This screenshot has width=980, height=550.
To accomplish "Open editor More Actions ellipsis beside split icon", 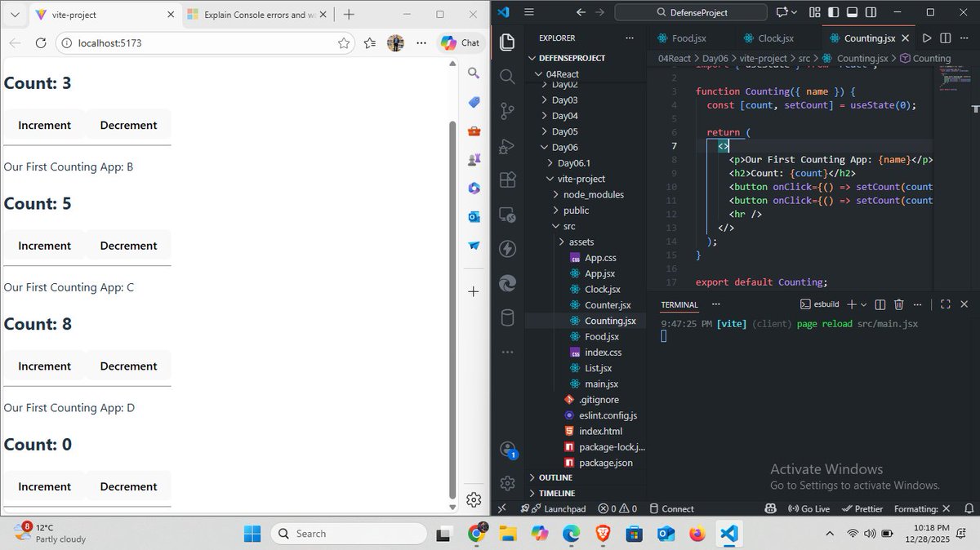I will [964, 38].
